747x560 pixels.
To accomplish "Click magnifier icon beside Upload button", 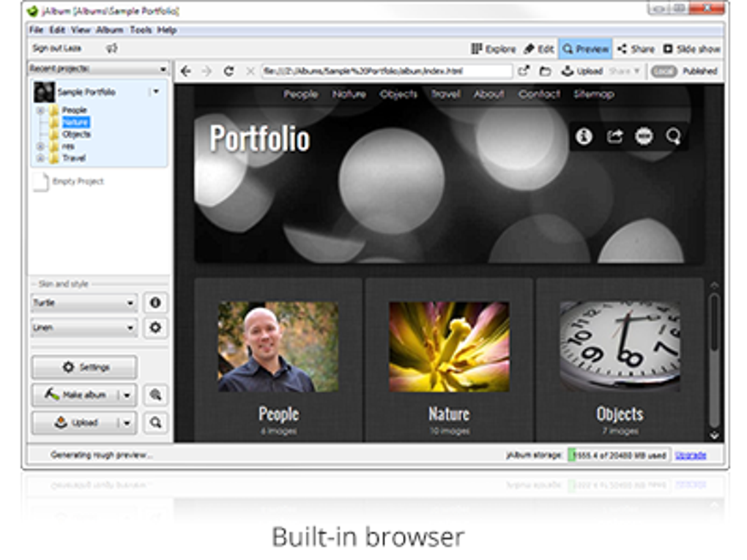I will click(155, 422).
